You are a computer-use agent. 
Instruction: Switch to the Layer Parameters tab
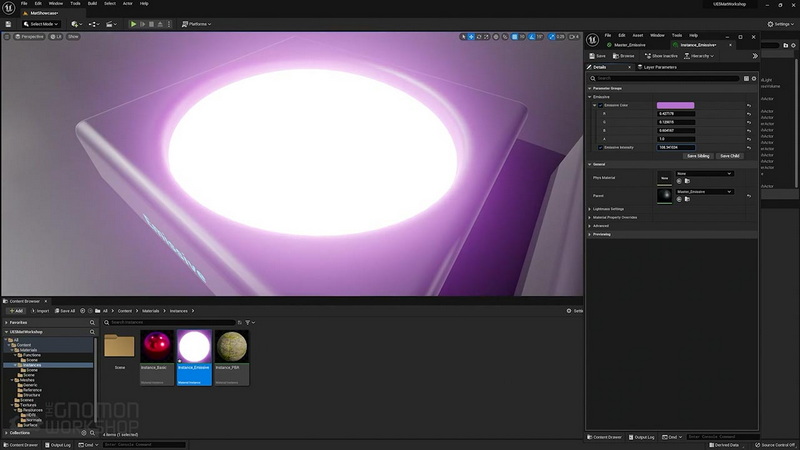657,67
